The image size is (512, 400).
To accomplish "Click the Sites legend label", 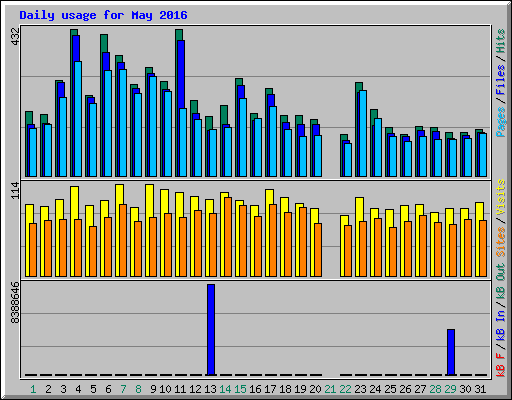I will click(x=501, y=241).
